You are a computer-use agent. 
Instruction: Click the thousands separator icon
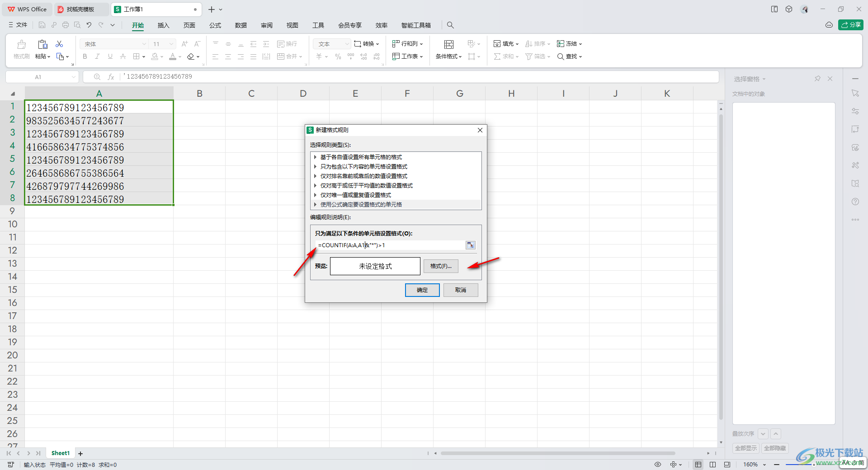point(351,56)
